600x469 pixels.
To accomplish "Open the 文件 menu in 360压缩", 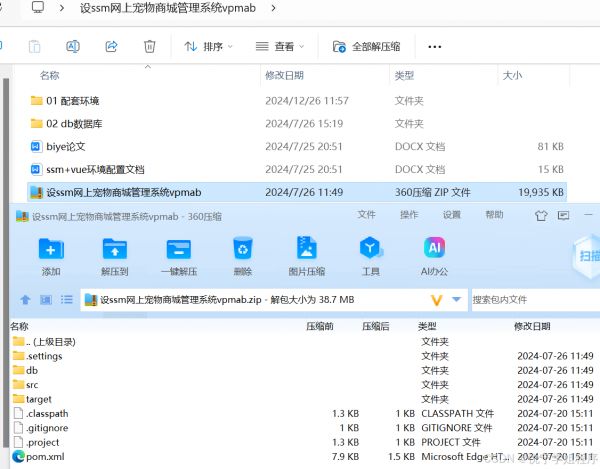I will tap(366, 215).
